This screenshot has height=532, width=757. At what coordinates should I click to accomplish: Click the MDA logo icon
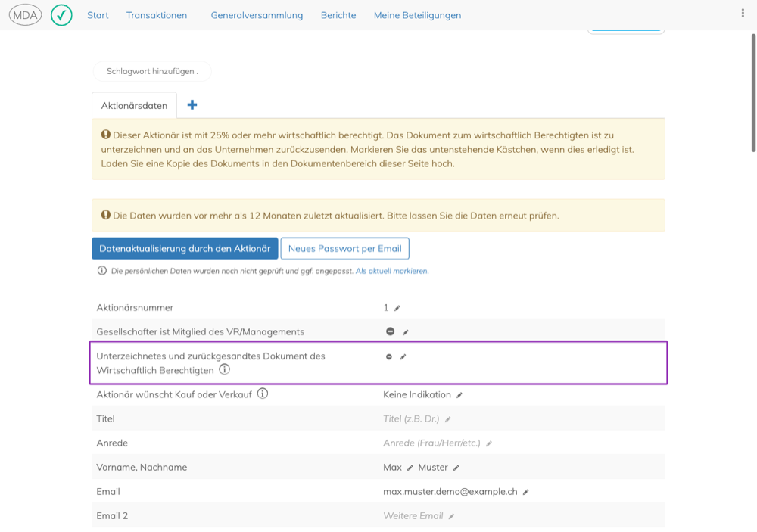25,15
